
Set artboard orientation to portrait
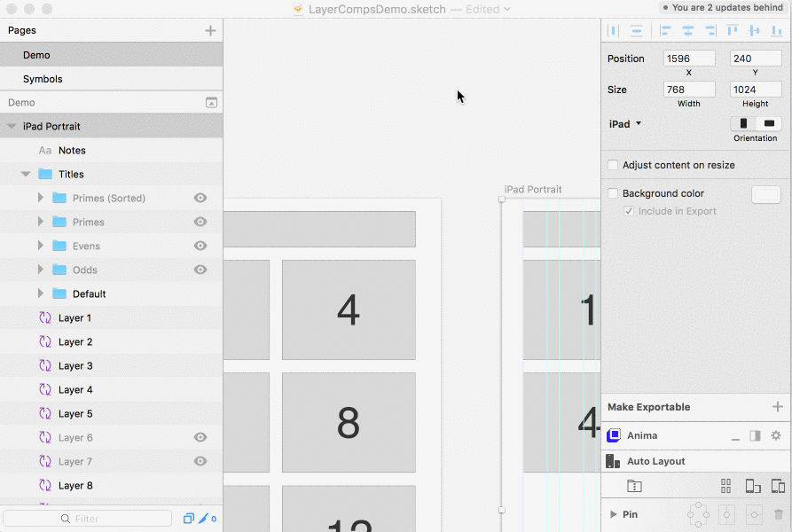(743, 123)
